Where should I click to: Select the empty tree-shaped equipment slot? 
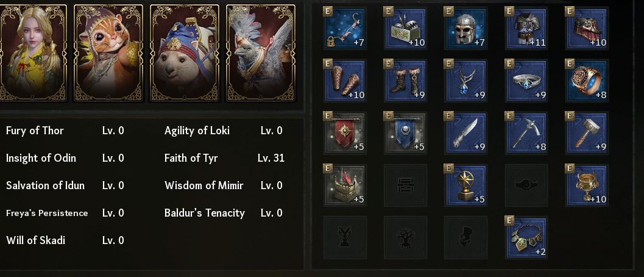point(405,237)
